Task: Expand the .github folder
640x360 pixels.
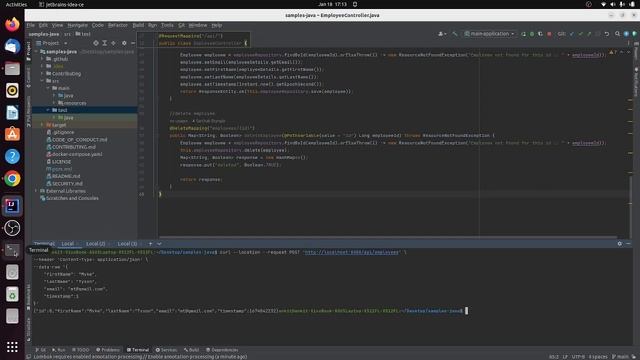Action: (x=42, y=59)
